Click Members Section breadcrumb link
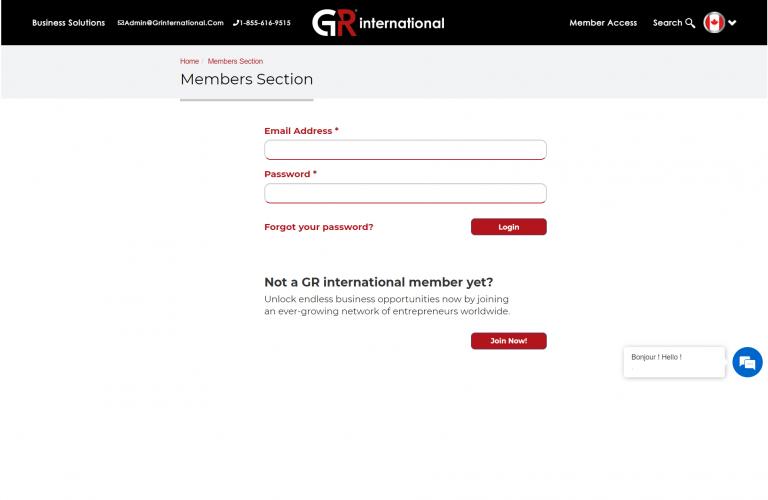768x500 pixels. tap(235, 61)
